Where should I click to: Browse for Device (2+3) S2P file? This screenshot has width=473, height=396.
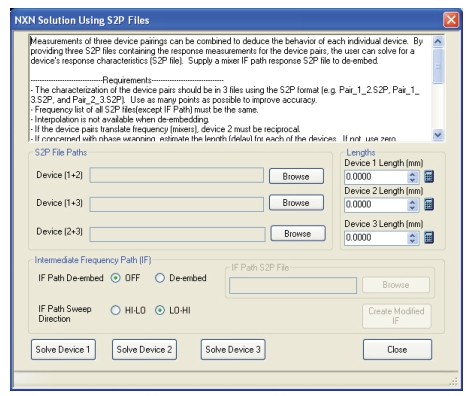pyautogui.click(x=298, y=233)
